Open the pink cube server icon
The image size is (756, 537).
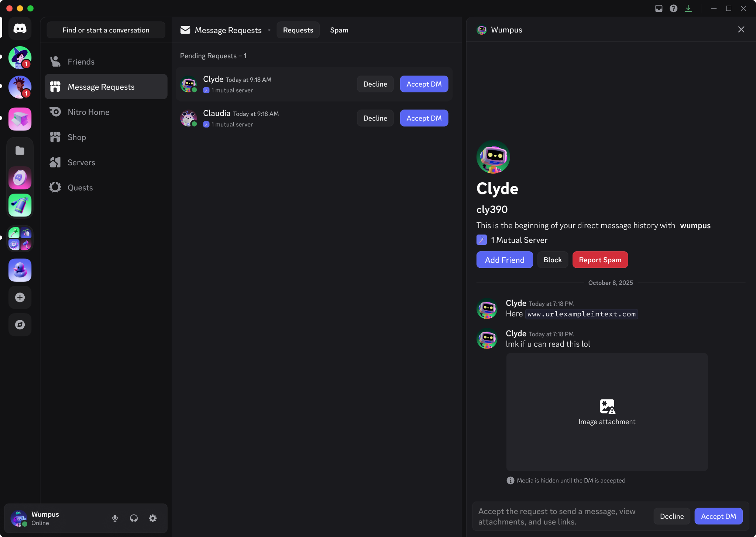point(20,119)
